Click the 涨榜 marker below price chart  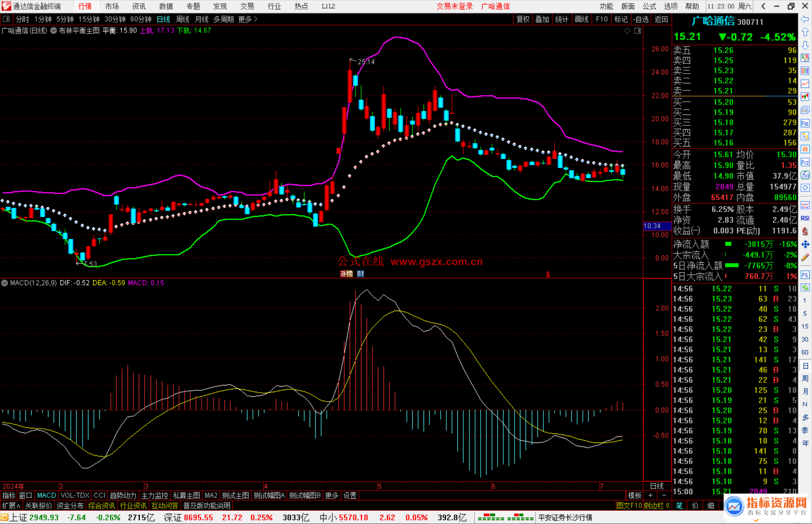[346, 274]
